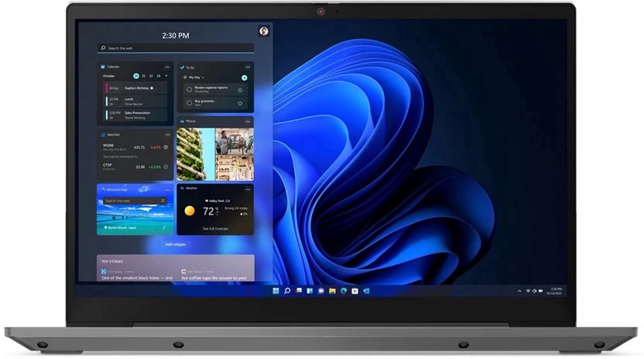644x359 pixels.
Task: Launch File Explorer from taskbar
Action: pyautogui.click(x=332, y=291)
